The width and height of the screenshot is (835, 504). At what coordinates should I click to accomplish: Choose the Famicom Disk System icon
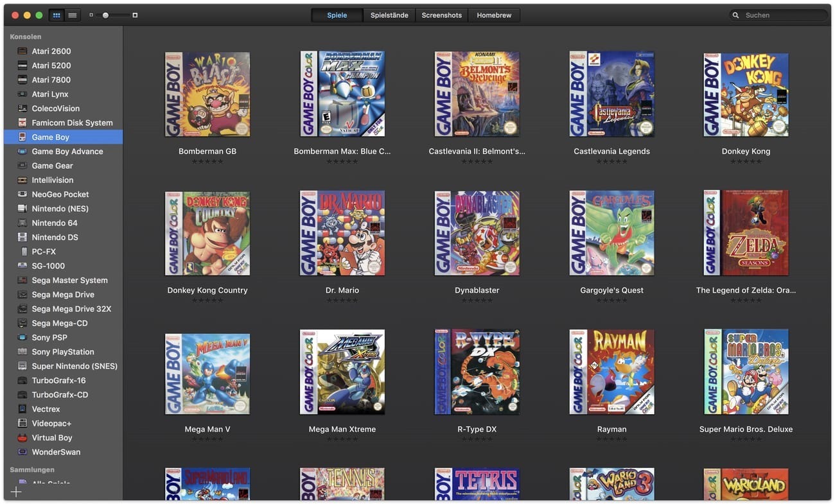point(22,123)
